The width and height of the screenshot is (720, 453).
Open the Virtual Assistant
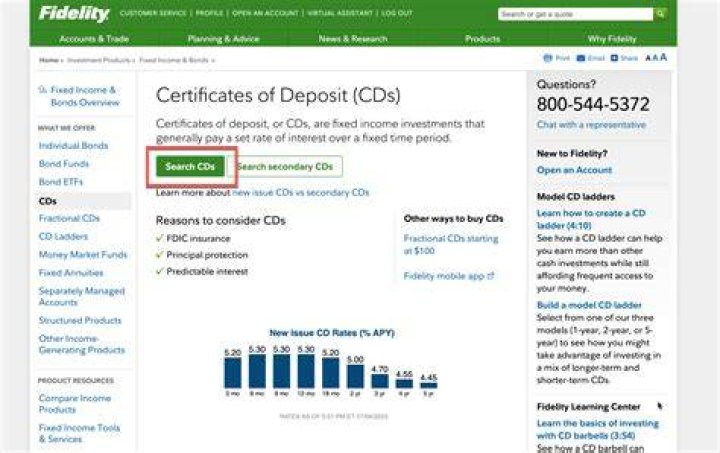[340, 13]
